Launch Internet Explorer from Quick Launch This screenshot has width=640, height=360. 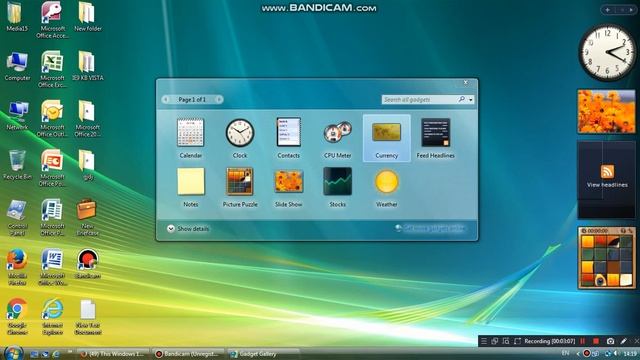[x=56, y=354]
